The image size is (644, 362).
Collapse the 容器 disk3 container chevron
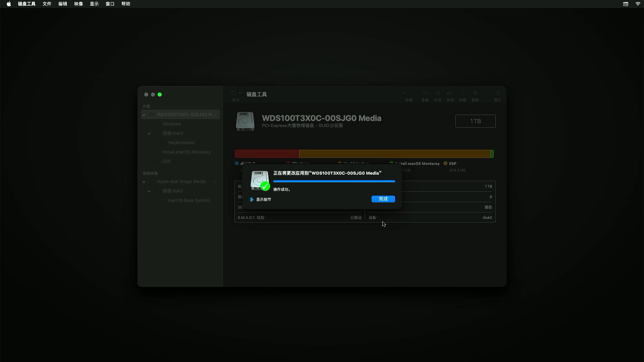pyautogui.click(x=149, y=133)
